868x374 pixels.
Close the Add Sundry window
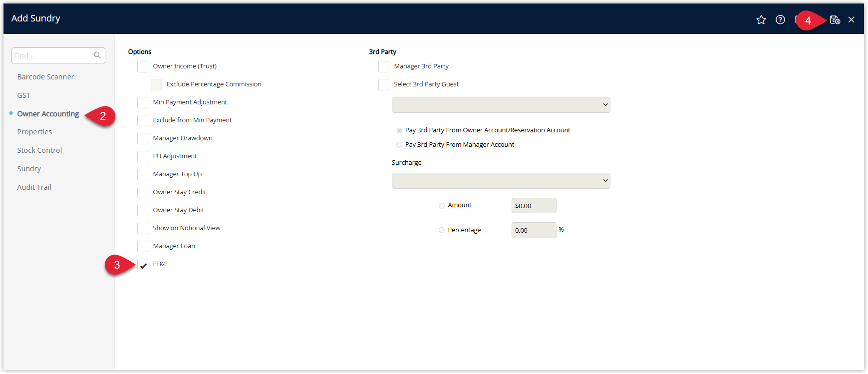click(x=852, y=19)
